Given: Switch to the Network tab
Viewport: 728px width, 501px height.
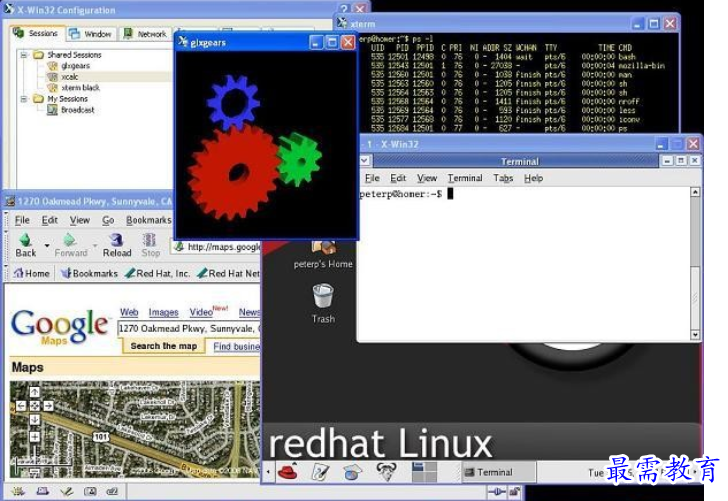Looking at the screenshot, I should (145, 34).
